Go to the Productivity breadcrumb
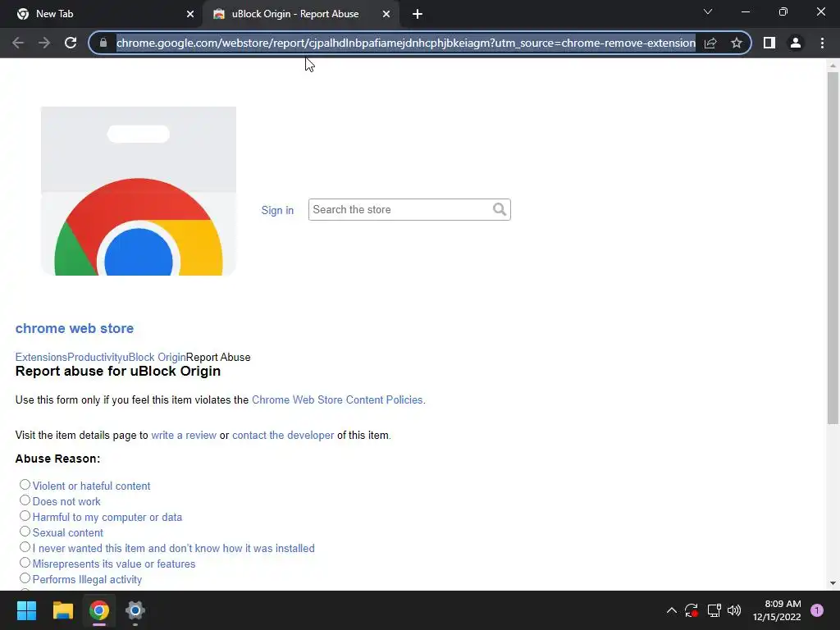Image resolution: width=840 pixels, height=630 pixels. click(x=95, y=358)
